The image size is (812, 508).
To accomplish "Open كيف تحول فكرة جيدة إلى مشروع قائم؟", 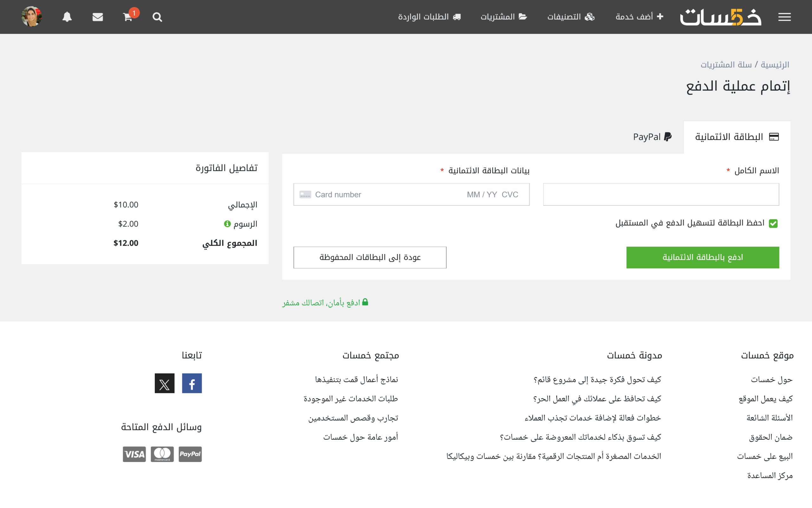I will coord(597,380).
